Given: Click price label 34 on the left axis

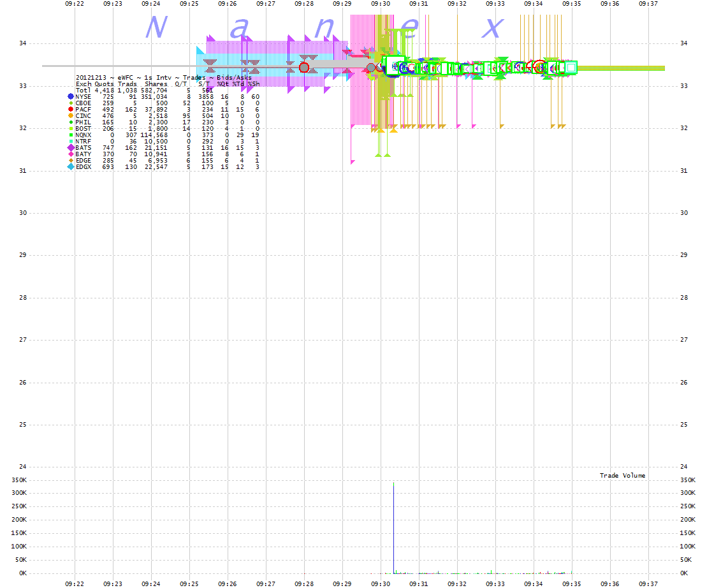Looking at the screenshot, I should 22,43.
